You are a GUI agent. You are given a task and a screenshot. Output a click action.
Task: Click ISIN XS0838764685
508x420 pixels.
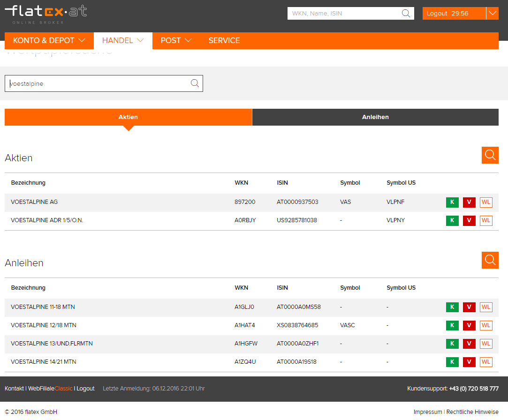click(297, 325)
